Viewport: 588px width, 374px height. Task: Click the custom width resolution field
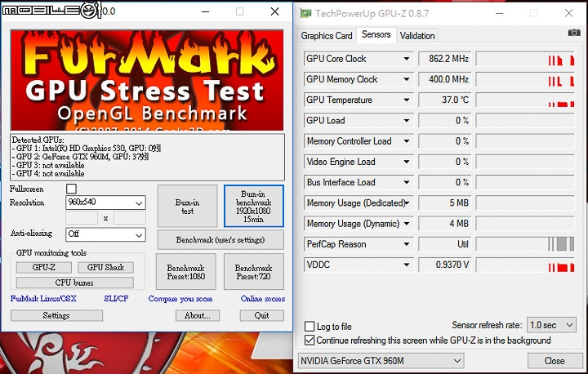pos(82,218)
